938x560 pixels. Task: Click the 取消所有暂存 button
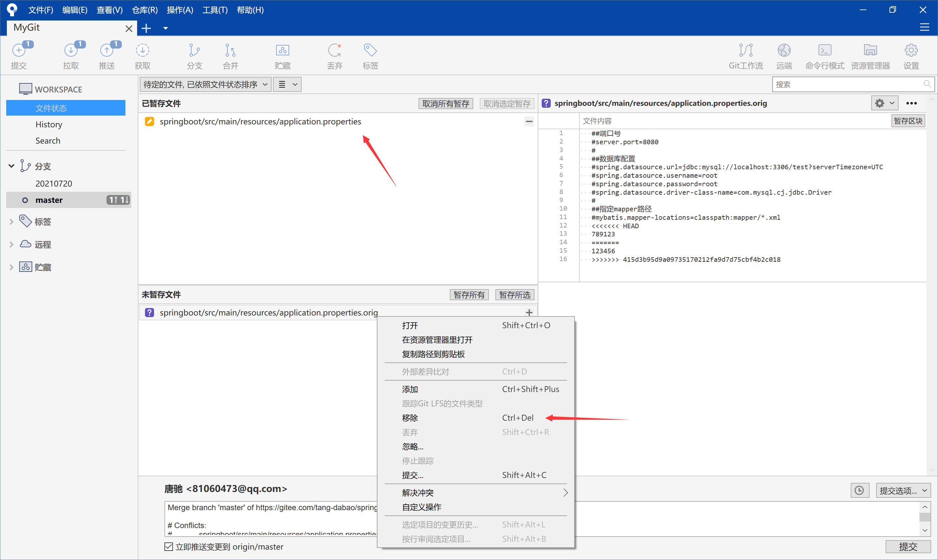[x=446, y=104]
